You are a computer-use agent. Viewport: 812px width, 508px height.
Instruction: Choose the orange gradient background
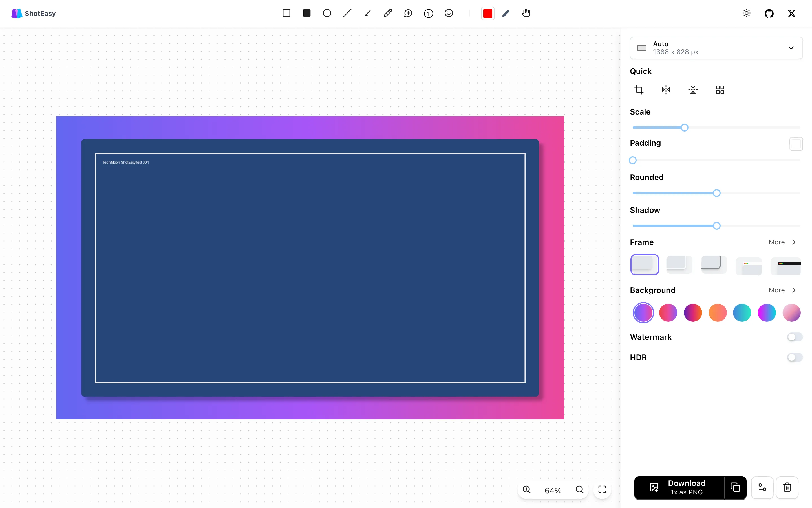tap(718, 313)
